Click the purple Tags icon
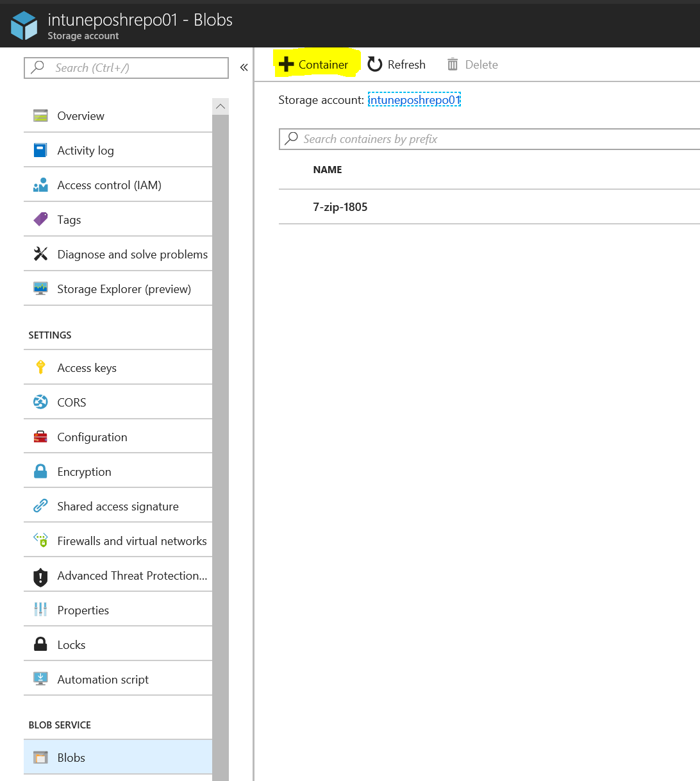Screen dimensions: 700x781 click(40, 219)
